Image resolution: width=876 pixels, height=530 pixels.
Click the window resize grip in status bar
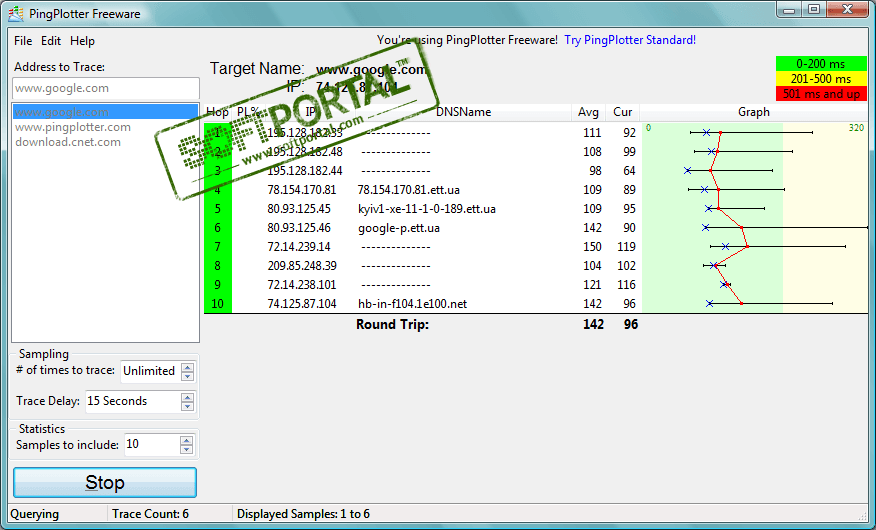[x=861, y=515]
